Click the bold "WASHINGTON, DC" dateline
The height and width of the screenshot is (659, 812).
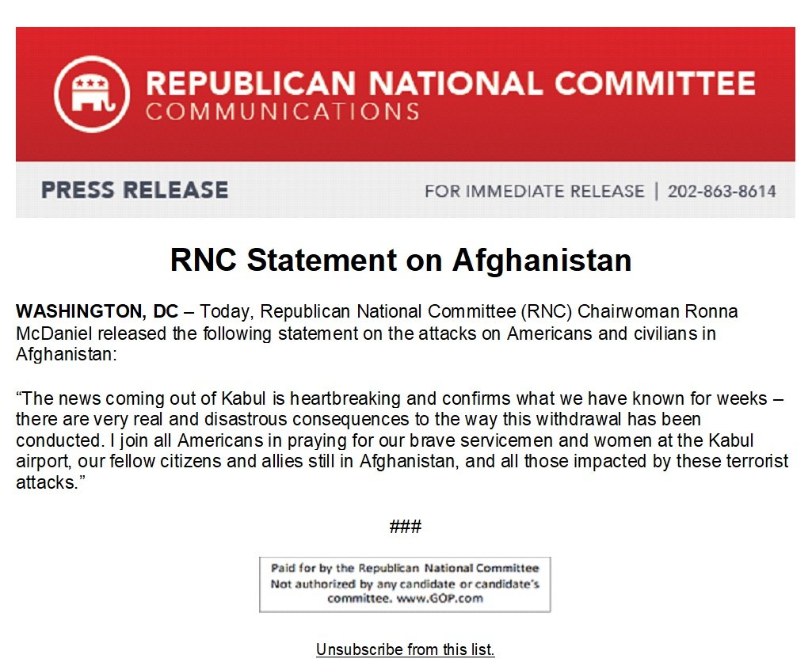(97, 312)
